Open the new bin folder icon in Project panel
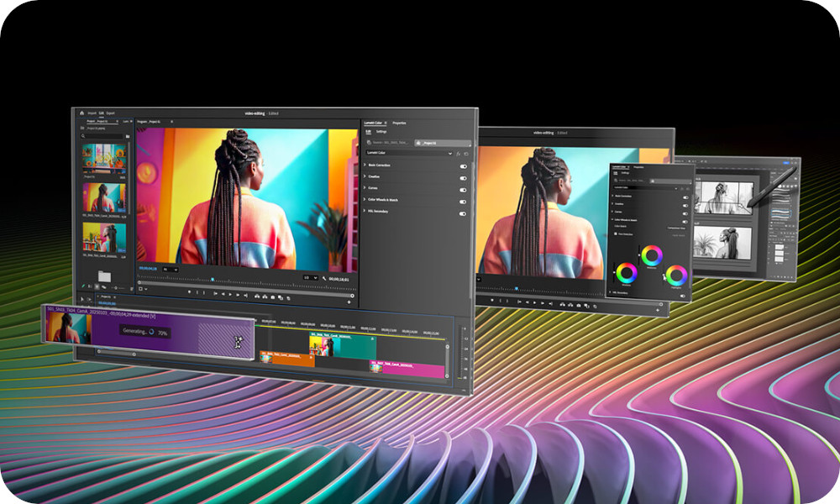The width and height of the screenshot is (840, 504). 105,276
